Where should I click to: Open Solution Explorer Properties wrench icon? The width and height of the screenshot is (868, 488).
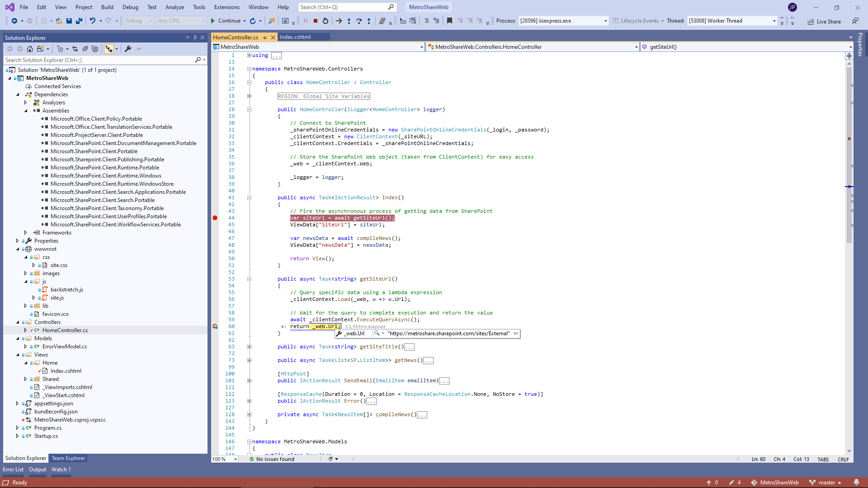(x=128, y=49)
